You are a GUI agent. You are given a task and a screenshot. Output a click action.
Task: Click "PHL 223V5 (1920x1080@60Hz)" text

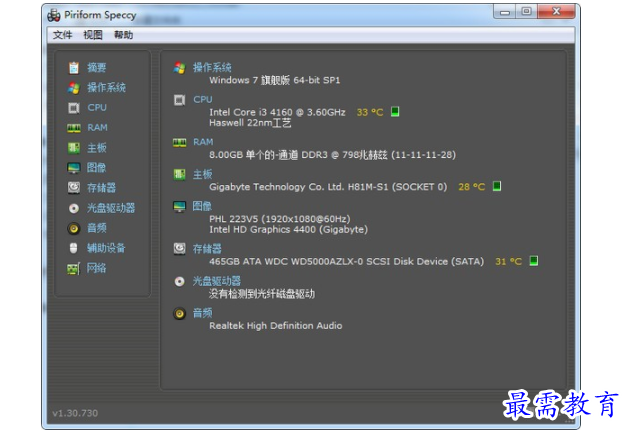[x=280, y=219]
